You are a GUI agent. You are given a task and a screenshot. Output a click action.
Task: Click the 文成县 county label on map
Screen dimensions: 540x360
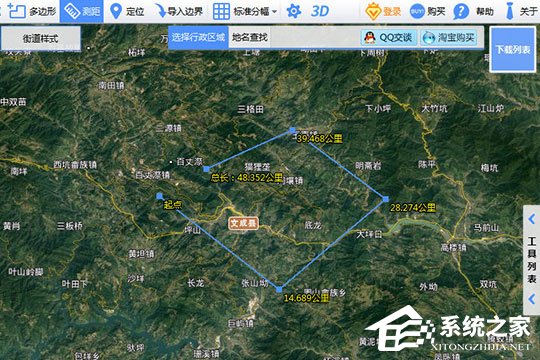click(243, 223)
